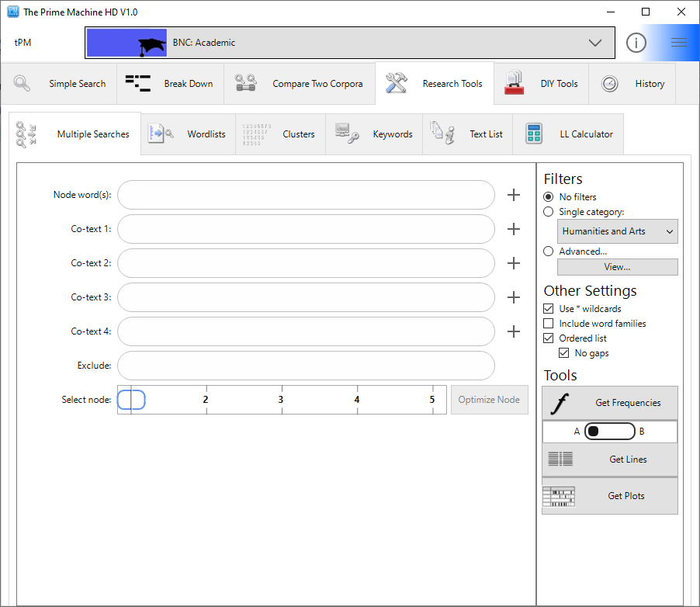Click the Get Frequencies f icon
Image resolution: width=700 pixels, height=607 pixels.
[560, 404]
